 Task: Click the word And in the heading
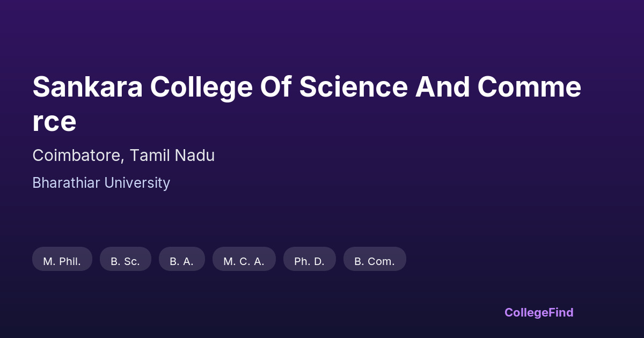(x=442, y=87)
